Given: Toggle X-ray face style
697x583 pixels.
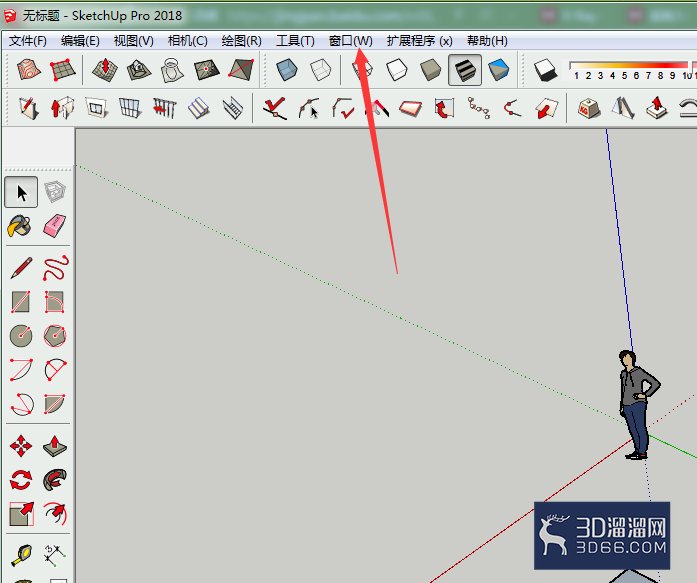Looking at the screenshot, I should (x=286, y=70).
